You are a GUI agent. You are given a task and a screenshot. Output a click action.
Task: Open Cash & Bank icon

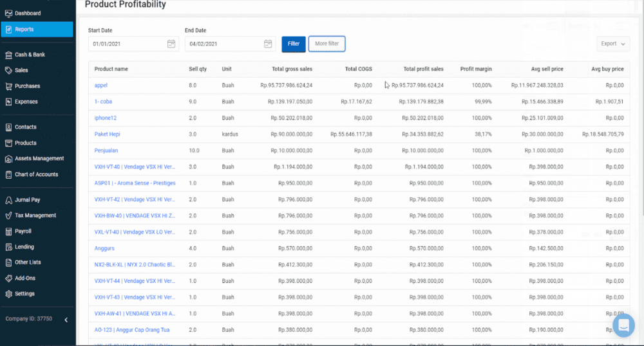[x=8, y=55]
